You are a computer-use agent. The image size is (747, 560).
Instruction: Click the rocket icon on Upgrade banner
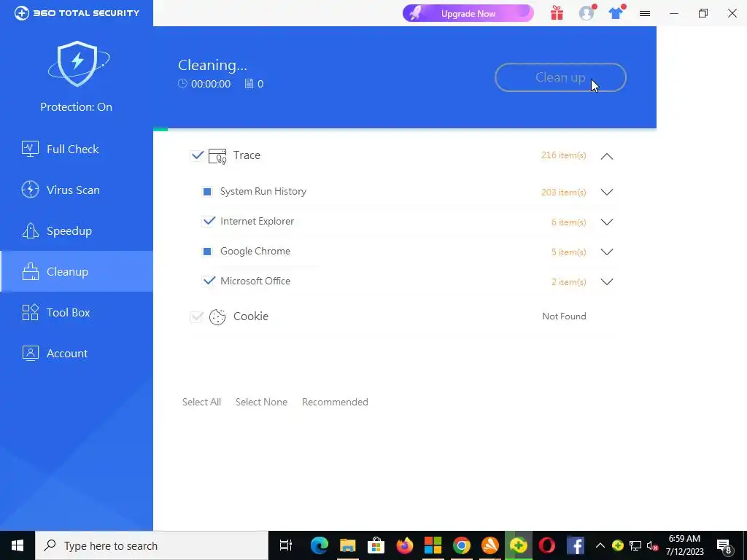pyautogui.click(x=415, y=13)
